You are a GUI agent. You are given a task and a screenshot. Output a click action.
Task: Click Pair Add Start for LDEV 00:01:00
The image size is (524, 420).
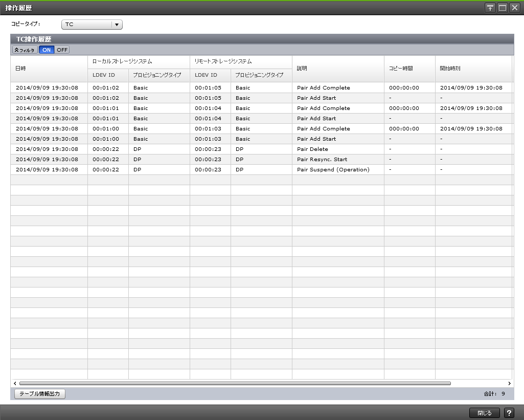pos(316,139)
